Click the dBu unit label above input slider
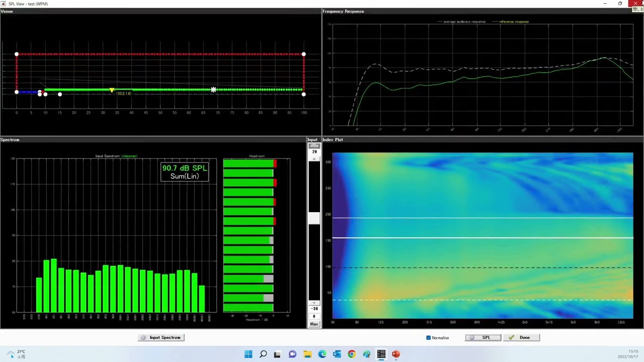Viewport: 644px width, 362px height. 314,146
